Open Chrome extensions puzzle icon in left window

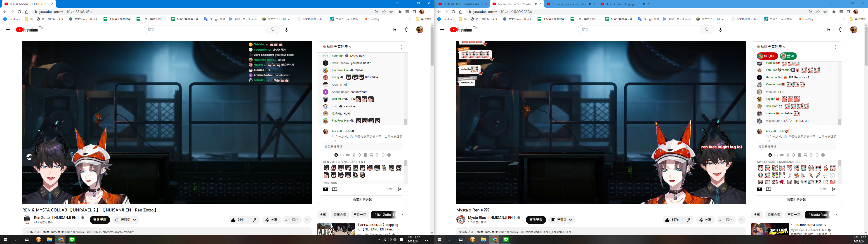pos(400,12)
